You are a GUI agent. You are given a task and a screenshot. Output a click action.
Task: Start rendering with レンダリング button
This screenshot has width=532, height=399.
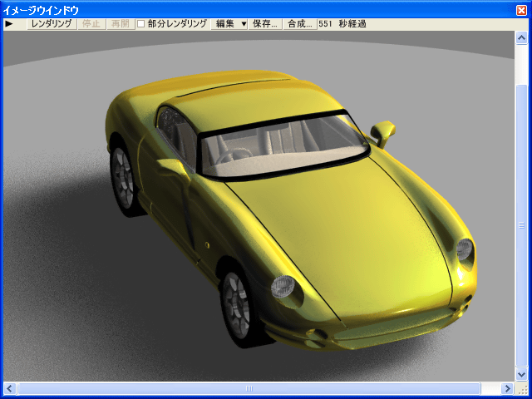[x=52, y=24]
